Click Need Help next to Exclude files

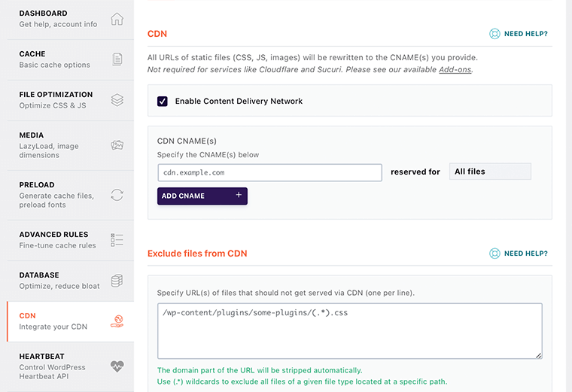(525, 254)
